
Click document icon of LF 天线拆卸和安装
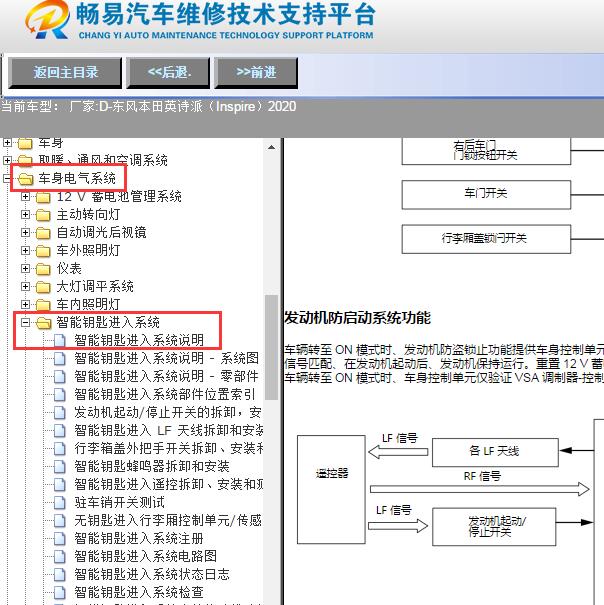59,430
